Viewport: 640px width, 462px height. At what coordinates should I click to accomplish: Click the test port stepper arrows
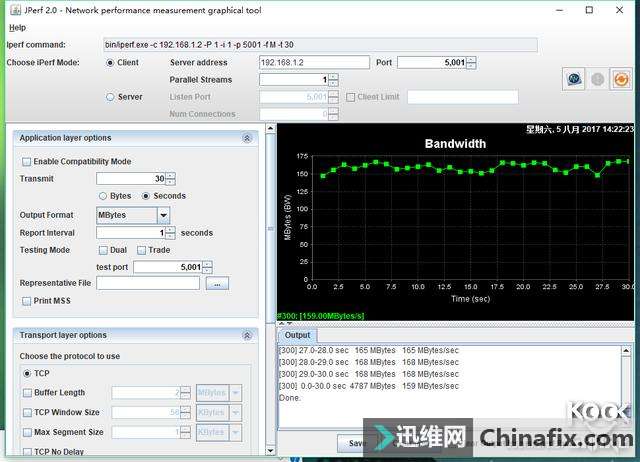point(207,267)
